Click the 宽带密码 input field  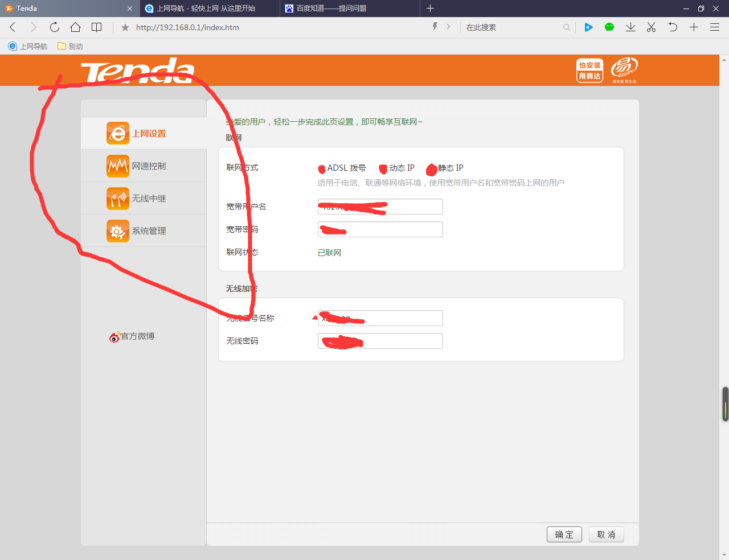tap(380, 229)
